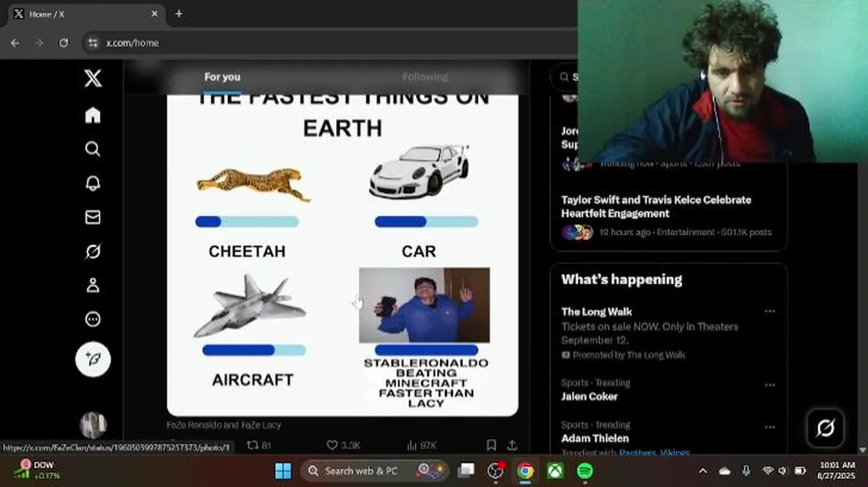Open Xbox app from taskbar
The width and height of the screenshot is (868, 487).
click(555, 471)
